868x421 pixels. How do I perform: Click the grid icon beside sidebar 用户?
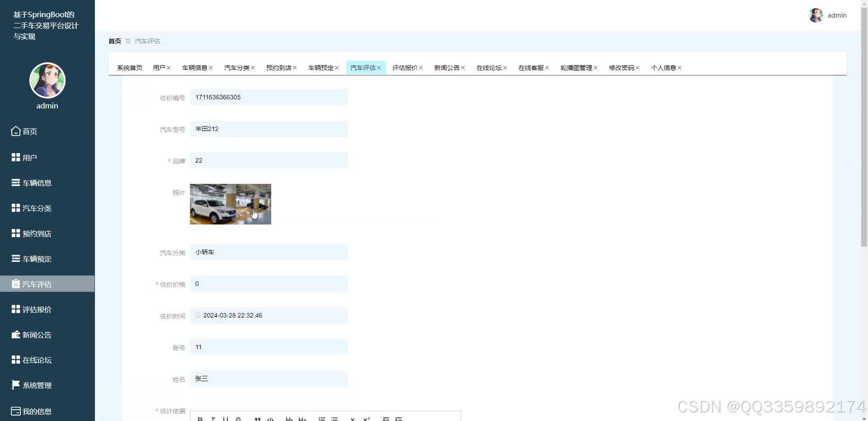[x=16, y=157]
